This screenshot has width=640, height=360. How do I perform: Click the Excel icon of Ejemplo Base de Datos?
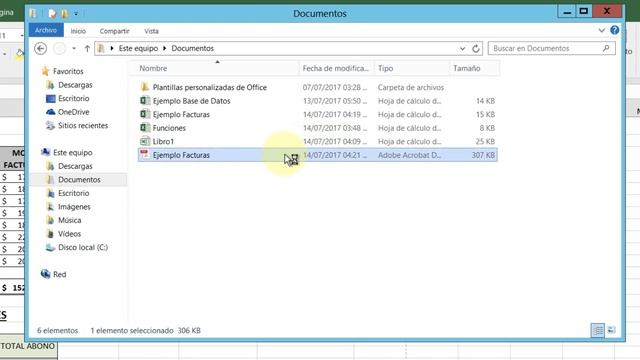click(145, 100)
